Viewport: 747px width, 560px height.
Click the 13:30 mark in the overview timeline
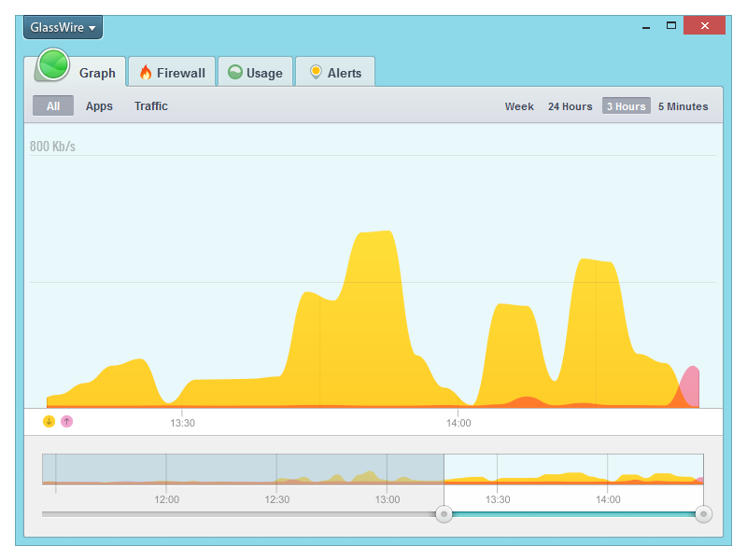(x=499, y=500)
